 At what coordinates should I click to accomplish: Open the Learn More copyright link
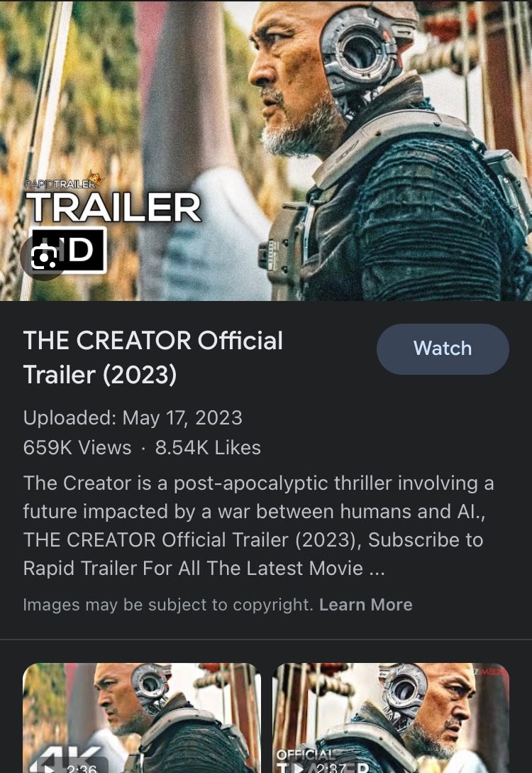pos(365,604)
